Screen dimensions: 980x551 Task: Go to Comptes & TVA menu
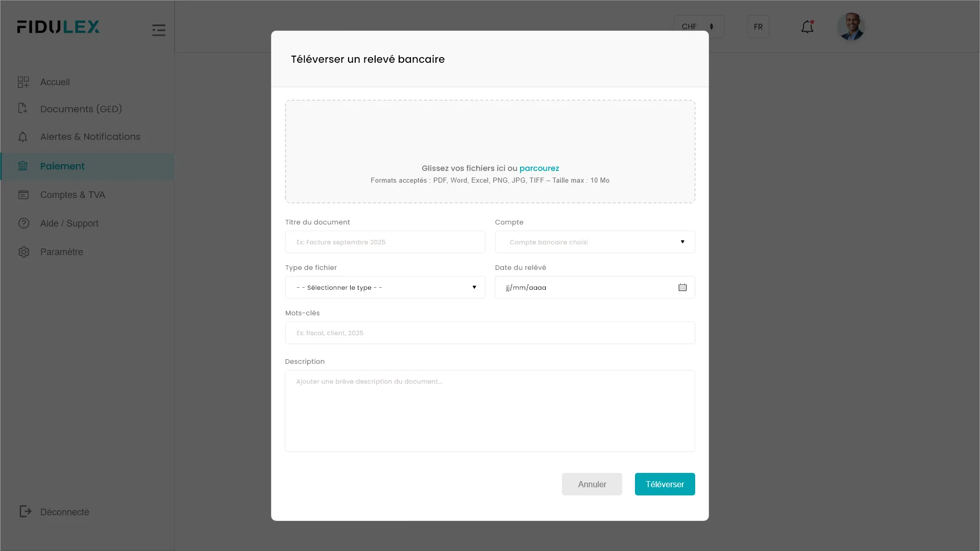point(72,195)
